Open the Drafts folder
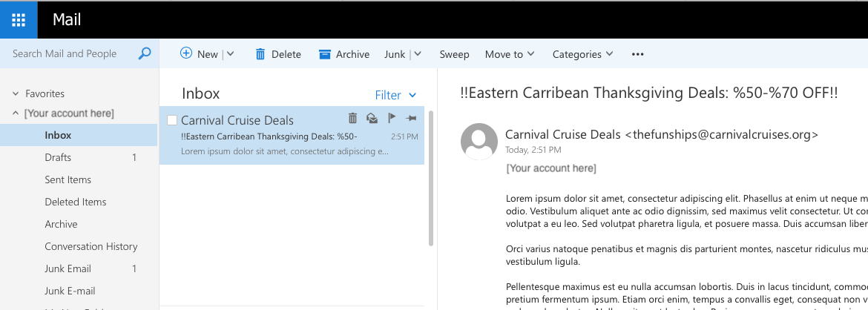Viewport: 868px width, 310px height. tap(58, 157)
